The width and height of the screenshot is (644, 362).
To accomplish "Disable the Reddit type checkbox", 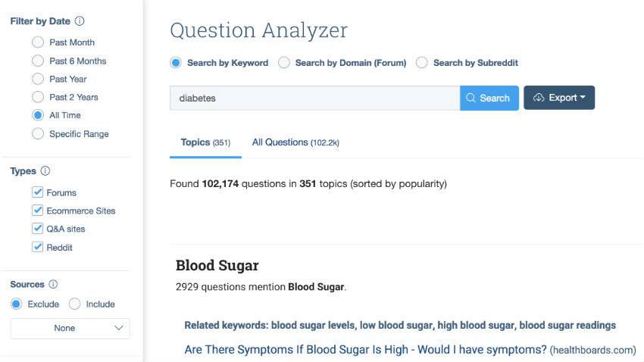I will click(37, 247).
